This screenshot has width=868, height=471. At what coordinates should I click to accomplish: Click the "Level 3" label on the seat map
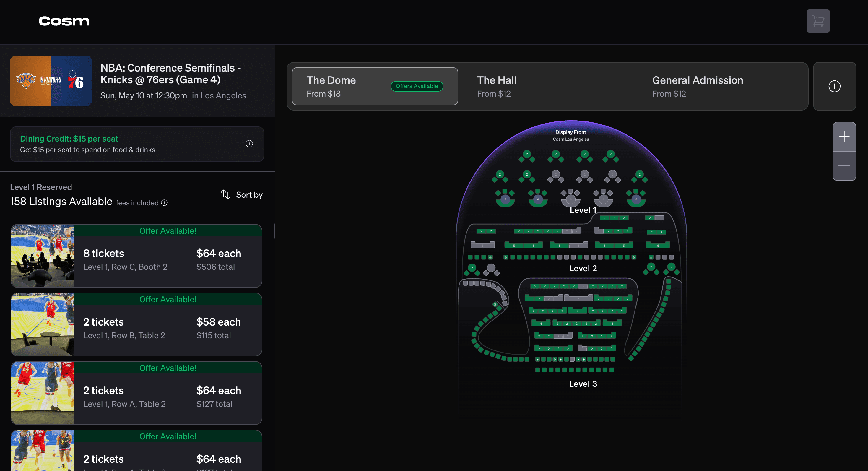583,384
